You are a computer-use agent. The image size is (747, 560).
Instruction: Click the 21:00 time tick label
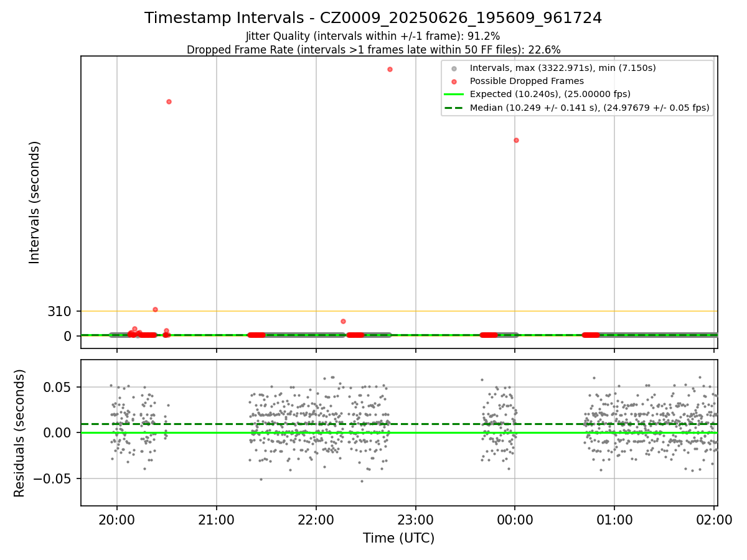217,520
